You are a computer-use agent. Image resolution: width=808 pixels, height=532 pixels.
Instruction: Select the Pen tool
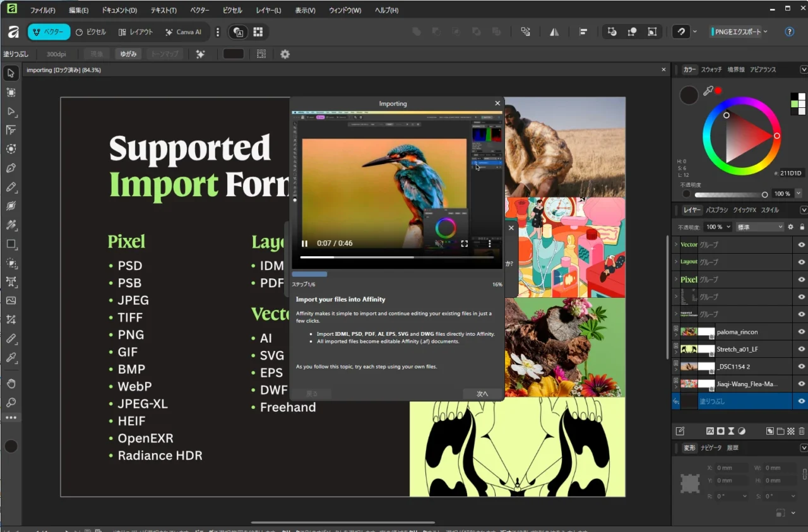11,168
